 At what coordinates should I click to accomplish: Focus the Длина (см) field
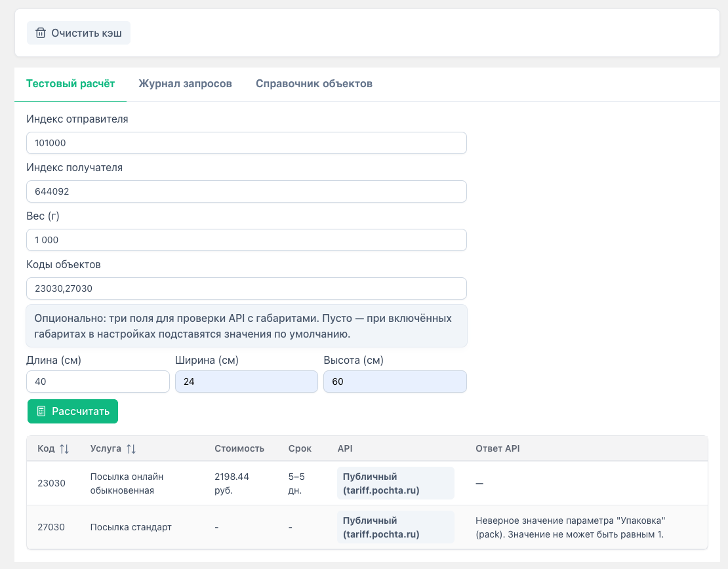[98, 382]
